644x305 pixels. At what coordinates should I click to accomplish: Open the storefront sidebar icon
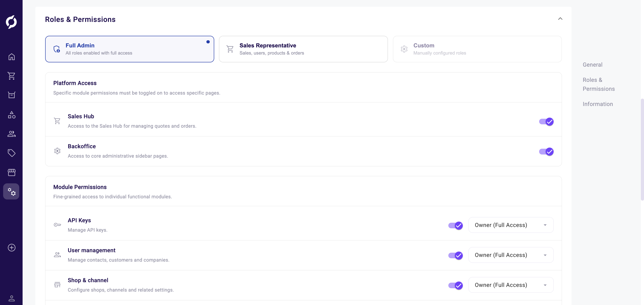click(x=11, y=172)
